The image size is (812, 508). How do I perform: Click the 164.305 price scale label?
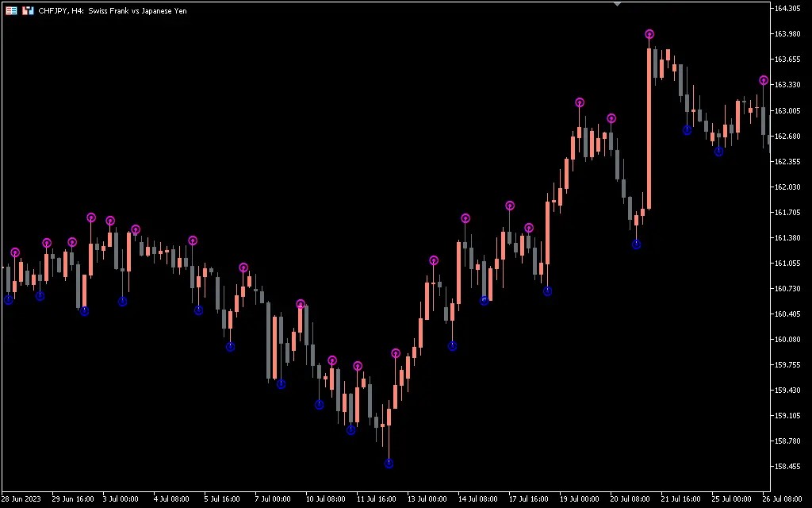pos(787,9)
